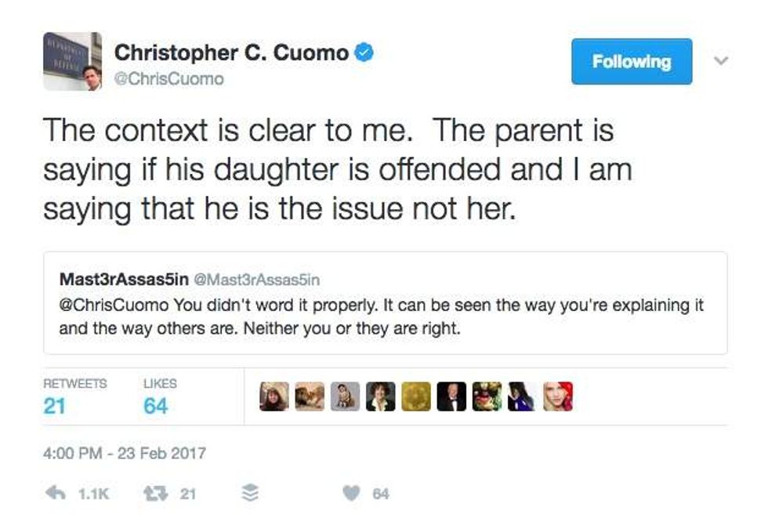Click the 4:00 PM - 23 Feb 2017 timestamp

(125, 453)
